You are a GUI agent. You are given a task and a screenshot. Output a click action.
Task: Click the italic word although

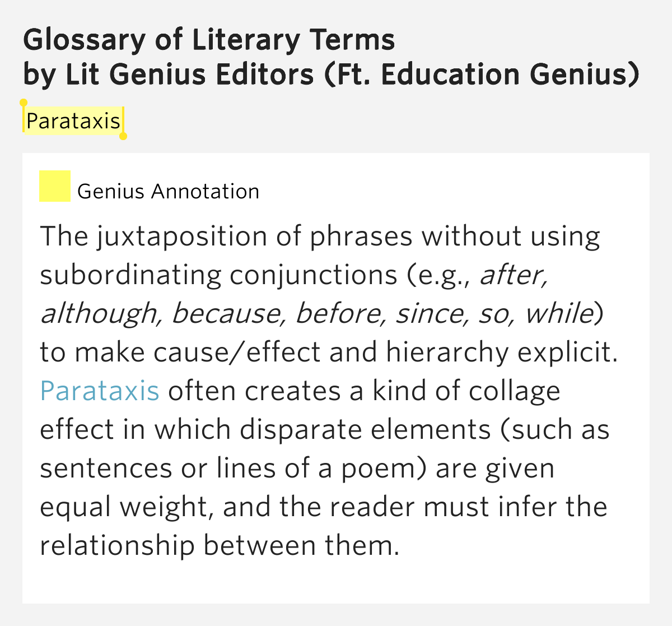99,314
